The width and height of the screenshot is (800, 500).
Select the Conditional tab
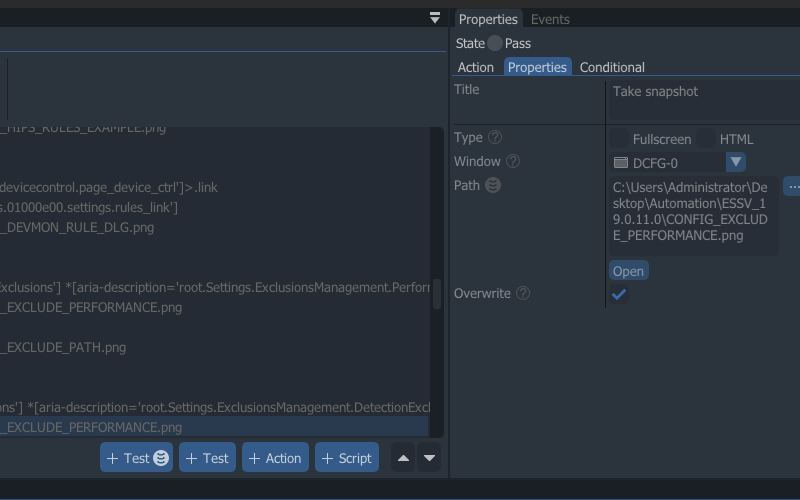[x=612, y=67]
